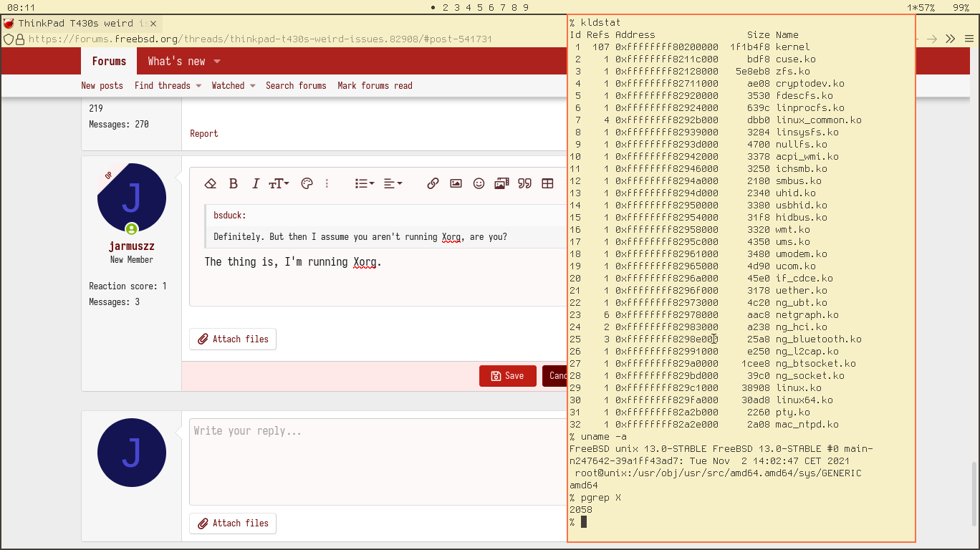The image size is (980, 550).
Task: Click the New posts link
Action: tap(102, 86)
